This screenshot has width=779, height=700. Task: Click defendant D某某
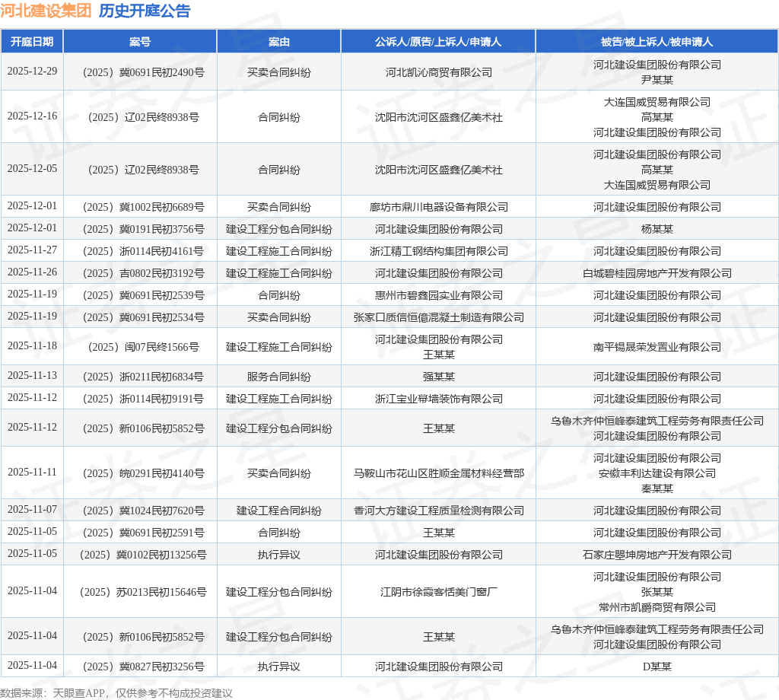(657, 667)
